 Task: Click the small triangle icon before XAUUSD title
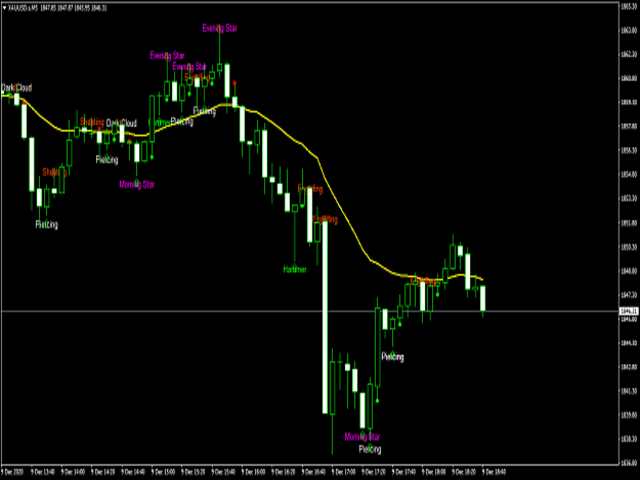coord(4,8)
